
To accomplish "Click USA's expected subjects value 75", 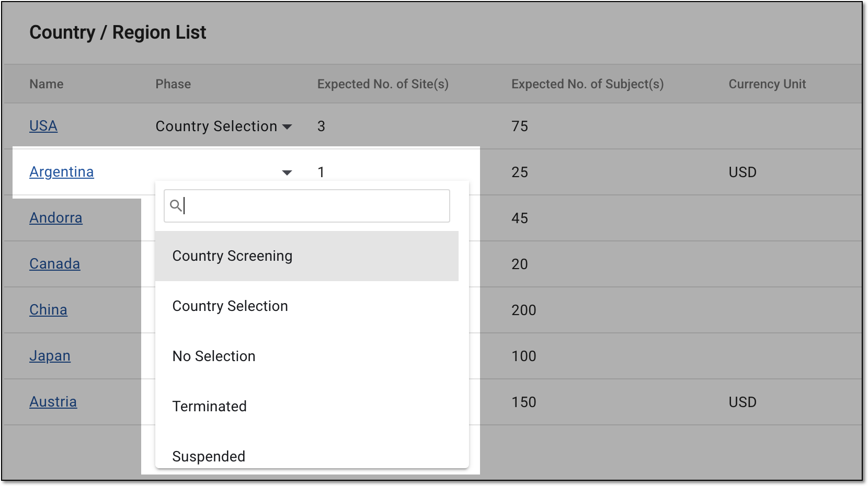I will [520, 126].
